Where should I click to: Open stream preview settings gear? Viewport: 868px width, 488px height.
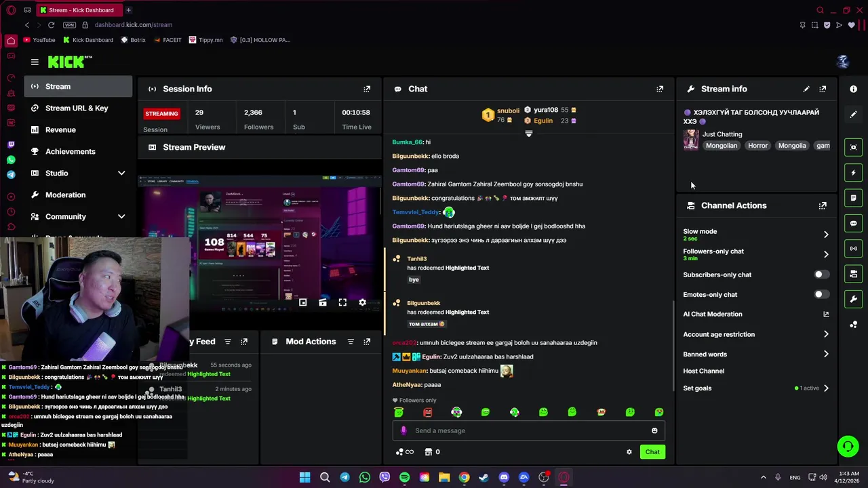[362, 302]
